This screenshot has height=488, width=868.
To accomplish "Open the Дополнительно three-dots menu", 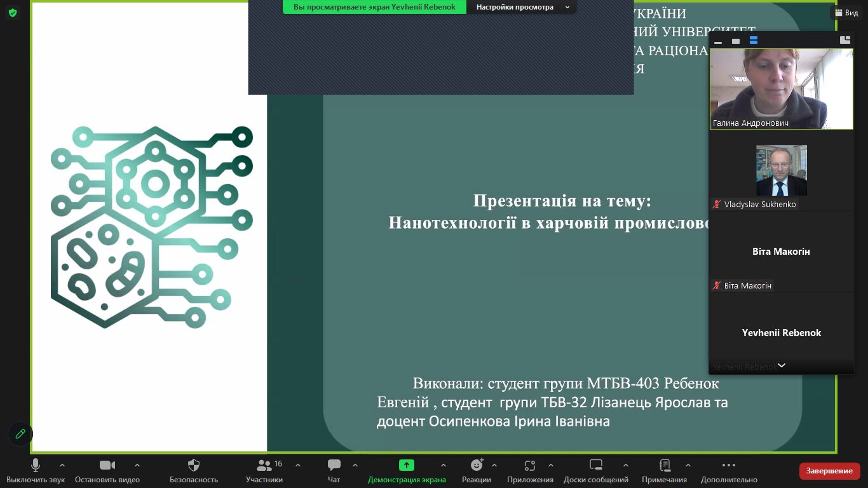I will tap(729, 470).
